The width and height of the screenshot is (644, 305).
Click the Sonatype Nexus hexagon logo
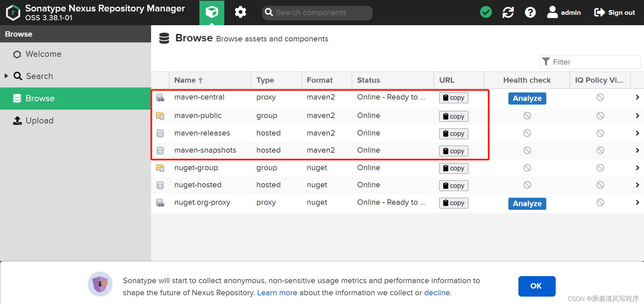pos(13,13)
